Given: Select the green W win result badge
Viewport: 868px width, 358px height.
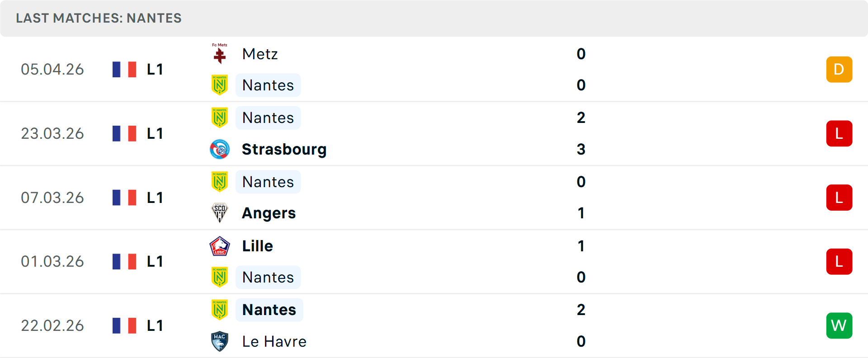Looking at the screenshot, I should (x=839, y=325).
